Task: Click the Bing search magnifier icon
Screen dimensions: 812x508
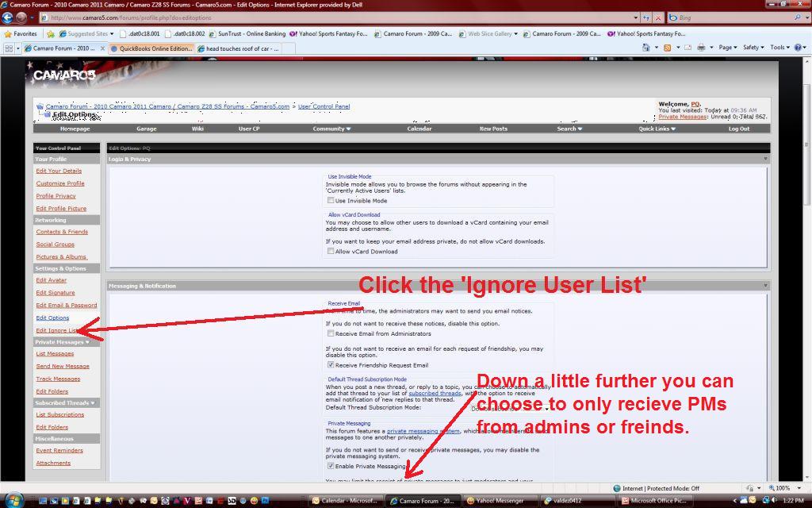Action: tap(797, 17)
